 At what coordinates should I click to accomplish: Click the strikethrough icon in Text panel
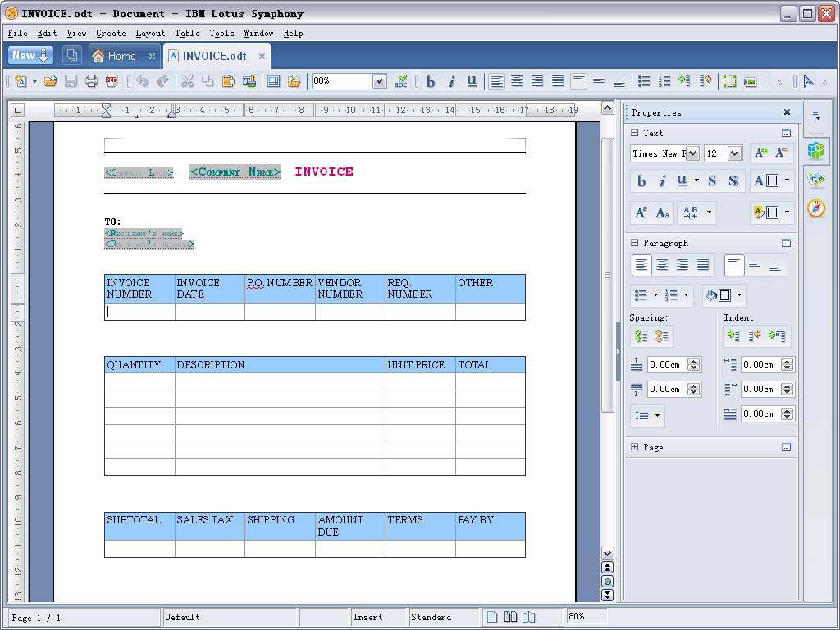coord(713,181)
